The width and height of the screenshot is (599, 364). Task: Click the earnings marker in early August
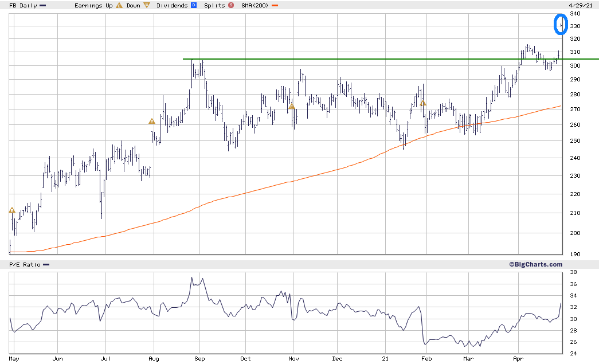tap(151, 121)
